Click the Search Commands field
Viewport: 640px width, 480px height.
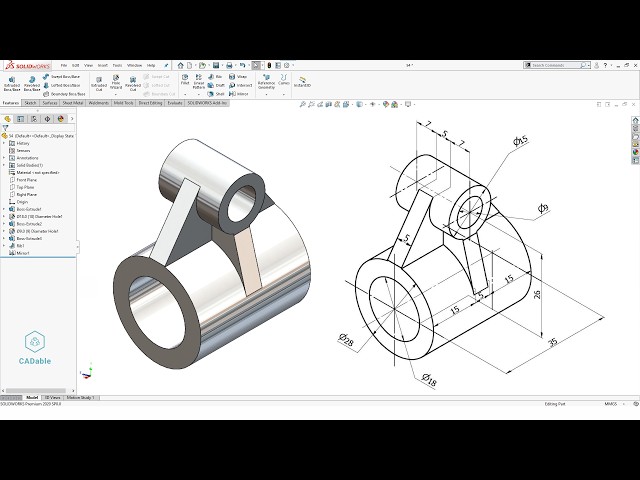click(555, 65)
